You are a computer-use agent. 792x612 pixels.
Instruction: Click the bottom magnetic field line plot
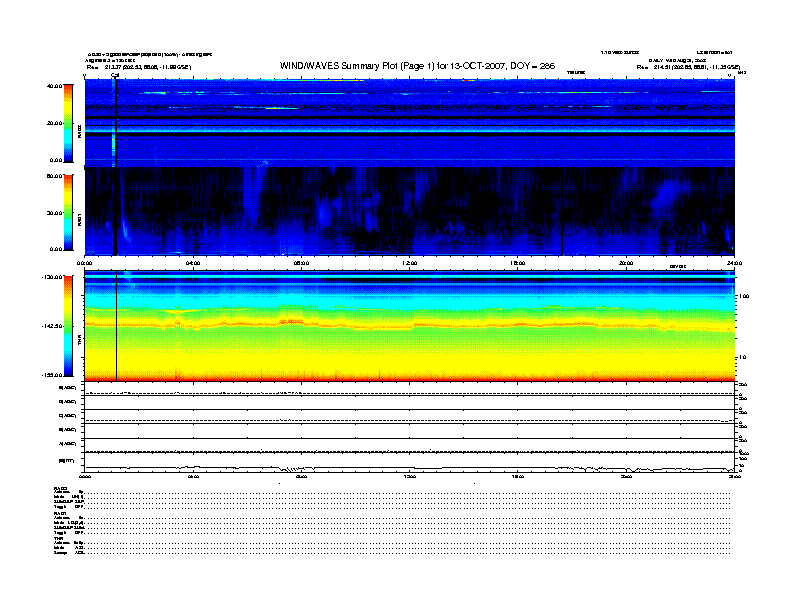pyautogui.click(x=410, y=462)
